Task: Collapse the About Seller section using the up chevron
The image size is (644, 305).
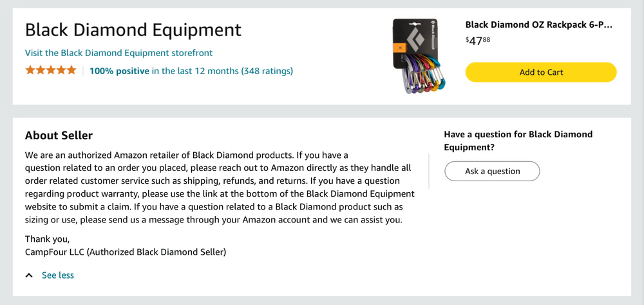Action: click(x=29, y=275)
